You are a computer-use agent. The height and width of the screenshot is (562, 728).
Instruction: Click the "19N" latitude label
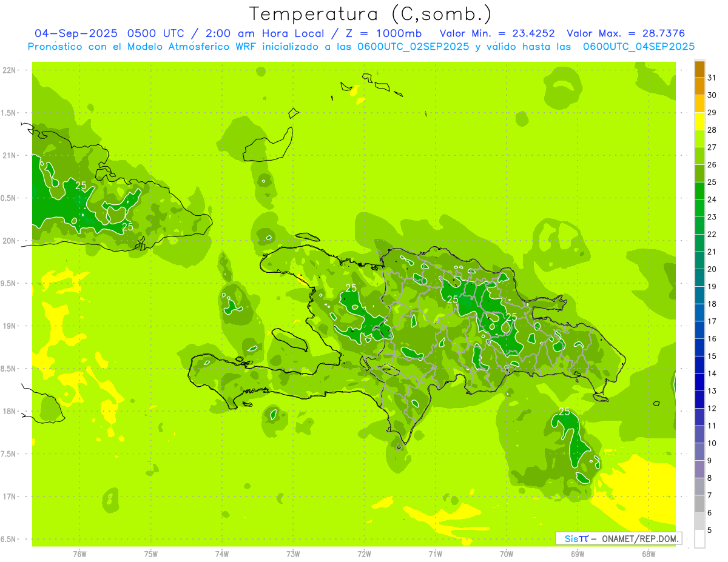[9, 326]
